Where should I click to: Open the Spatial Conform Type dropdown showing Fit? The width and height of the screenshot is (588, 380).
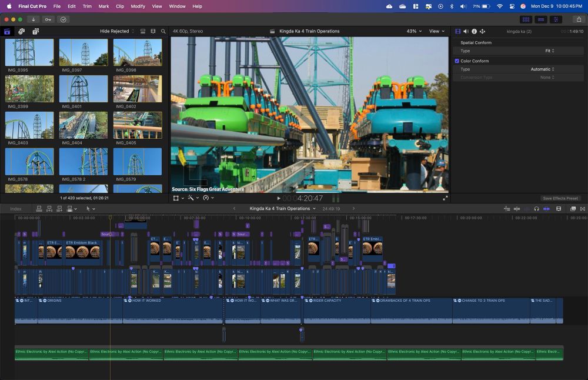(x=549, y=51)
